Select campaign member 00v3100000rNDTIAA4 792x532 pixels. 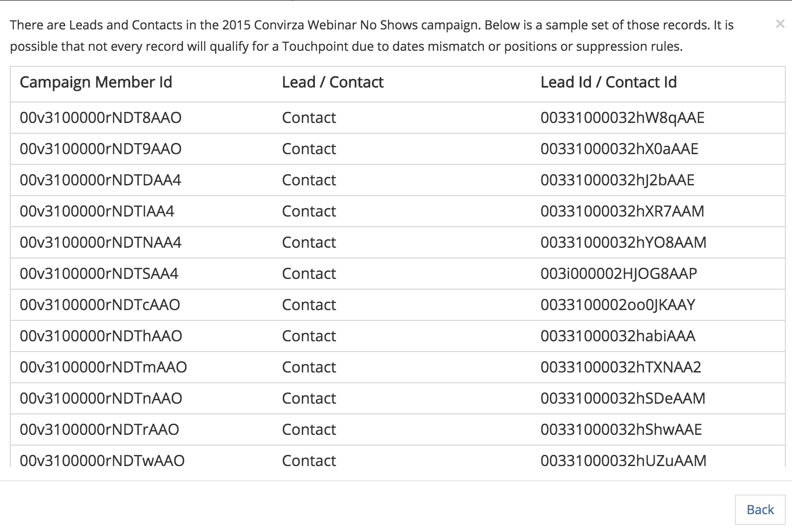point(97,211)
